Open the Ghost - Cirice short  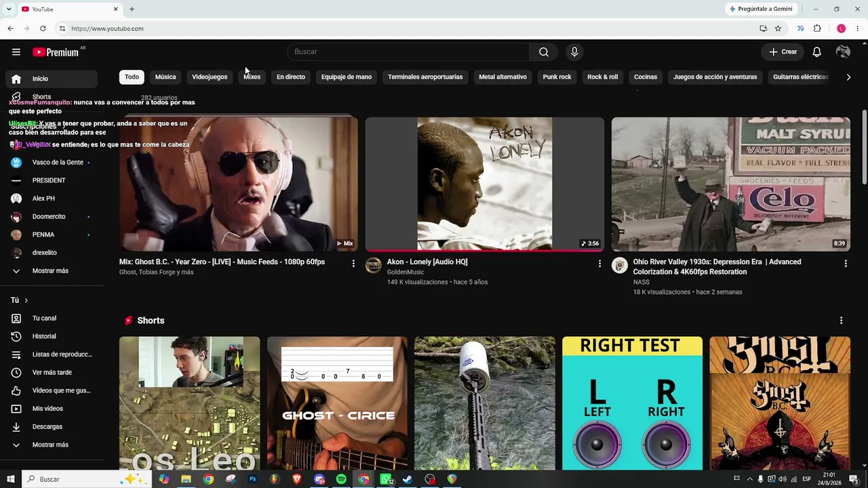pyautogui.click(x=337, y=403)
